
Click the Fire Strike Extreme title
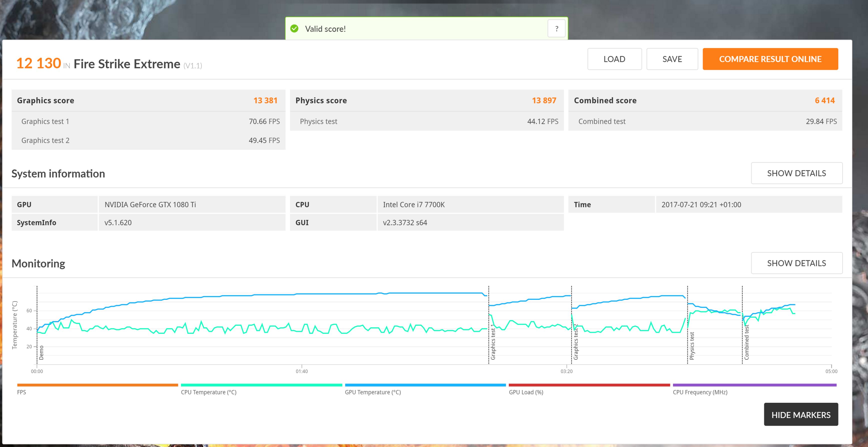pos(127,64)
